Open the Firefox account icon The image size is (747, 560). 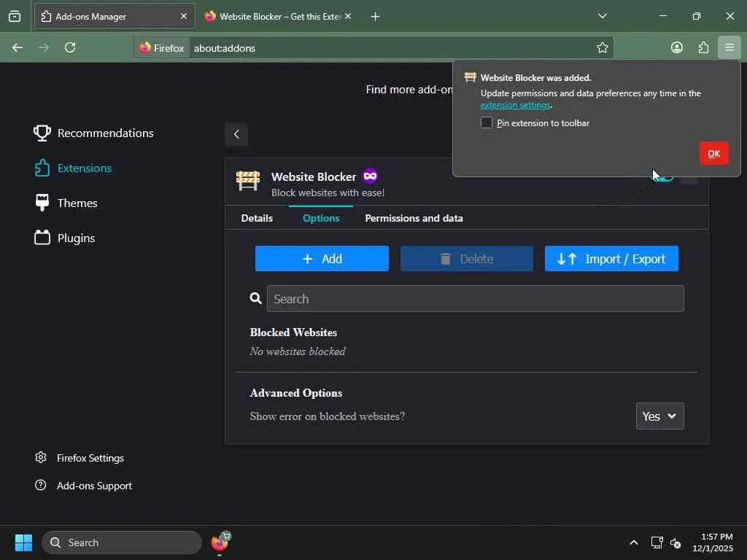pyautogui.click(x=676, y=47)
